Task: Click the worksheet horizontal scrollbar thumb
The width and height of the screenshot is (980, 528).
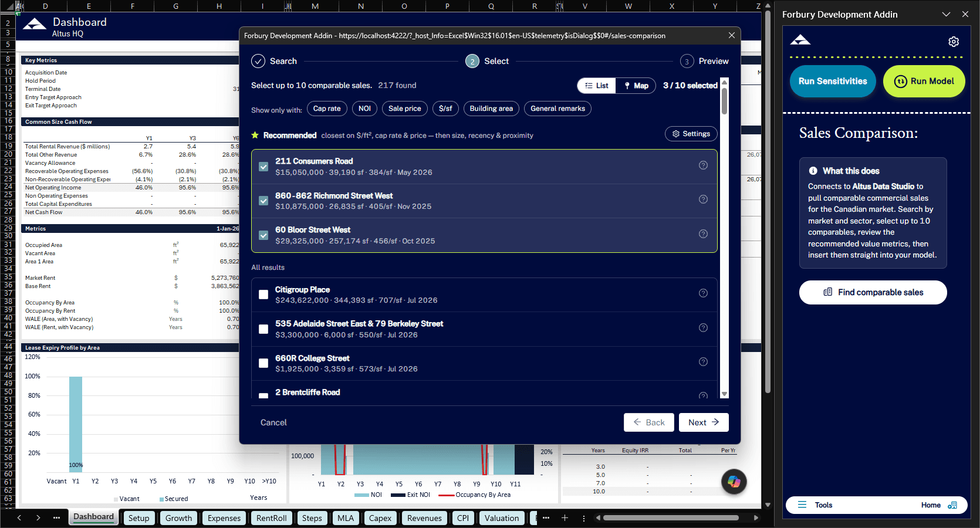Action: click(x=671, y=518)
